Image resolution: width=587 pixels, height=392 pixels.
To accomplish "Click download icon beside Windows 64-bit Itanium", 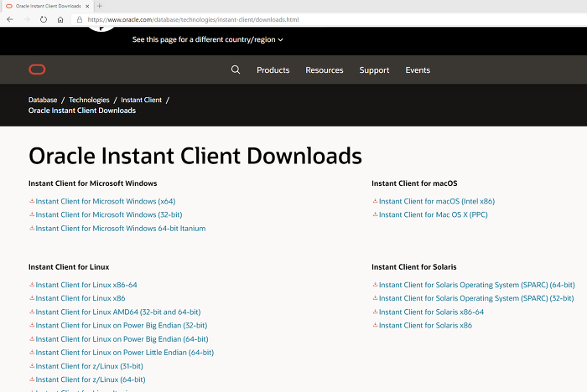I will coord(32,228).
